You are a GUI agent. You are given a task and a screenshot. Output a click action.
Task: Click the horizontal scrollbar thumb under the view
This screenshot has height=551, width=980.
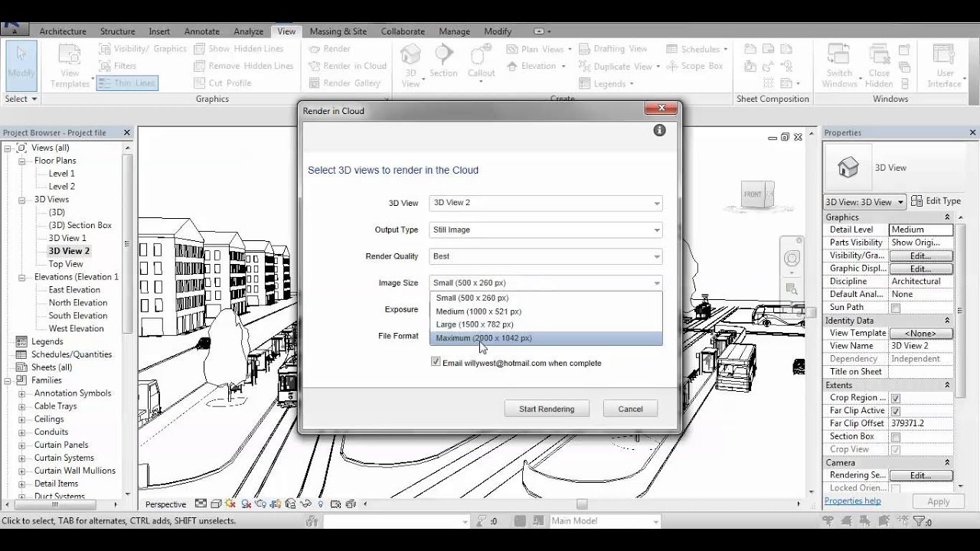point(582,504)
